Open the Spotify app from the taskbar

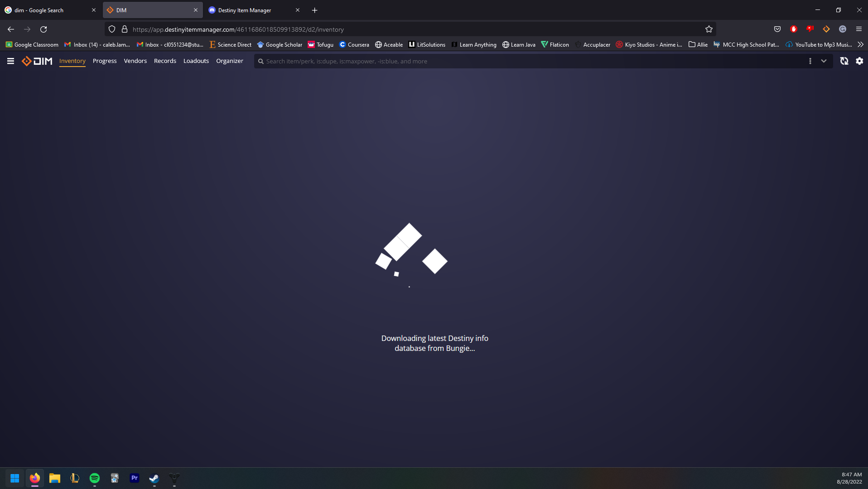[x=94, y=478]
